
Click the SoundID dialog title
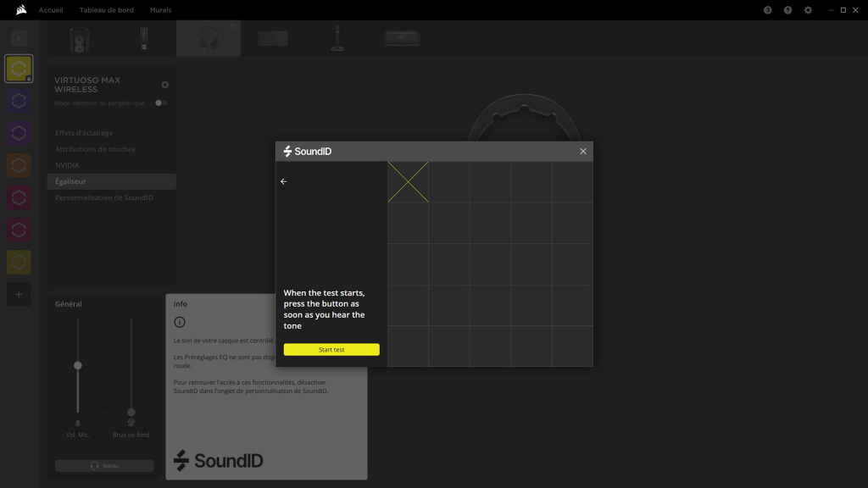pyautogui.click(x=307, y=151)
